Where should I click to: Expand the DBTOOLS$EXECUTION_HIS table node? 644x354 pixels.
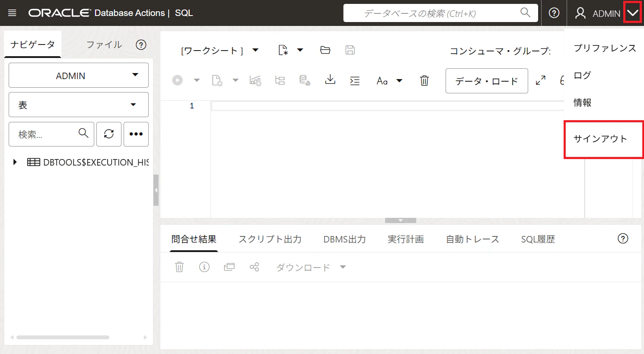point(15,162)
